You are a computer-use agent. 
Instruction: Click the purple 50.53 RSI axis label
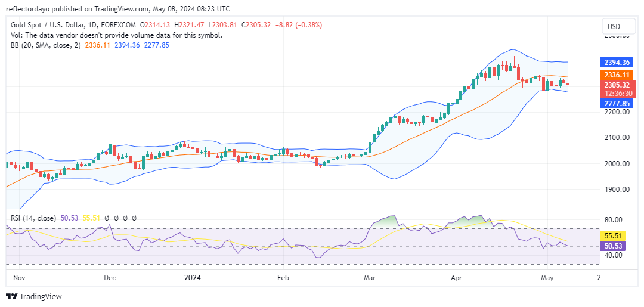tap(613, 246)
